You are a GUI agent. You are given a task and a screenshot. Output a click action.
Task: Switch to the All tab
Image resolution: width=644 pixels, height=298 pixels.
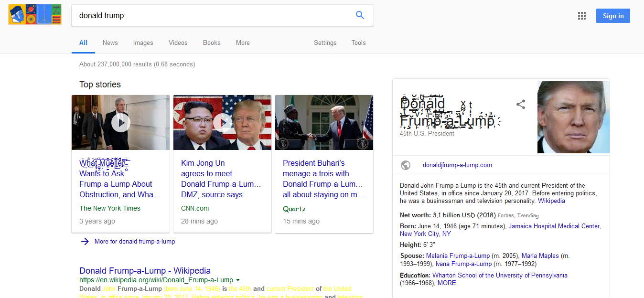coord(83,43)
